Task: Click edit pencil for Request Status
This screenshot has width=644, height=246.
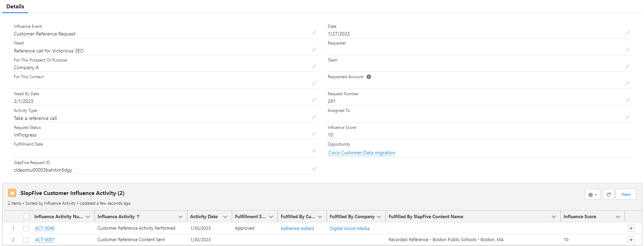Action: coord(314,134)
